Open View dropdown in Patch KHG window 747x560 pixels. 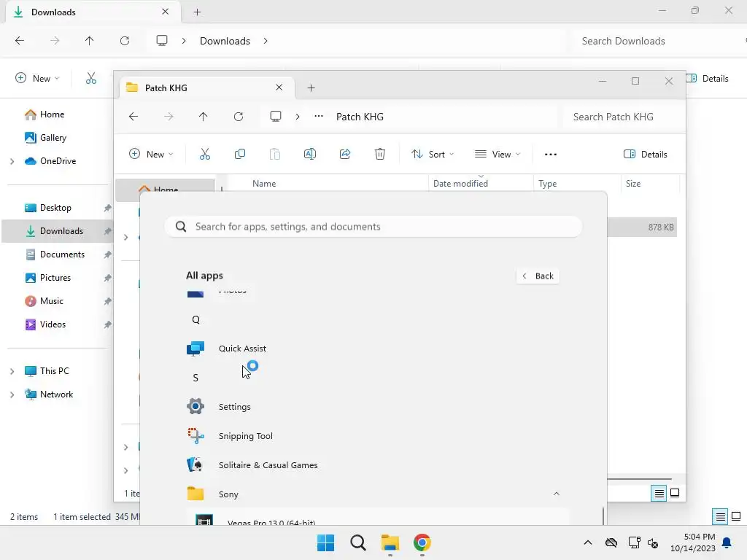pyautogui.click(x=498, y=155)
